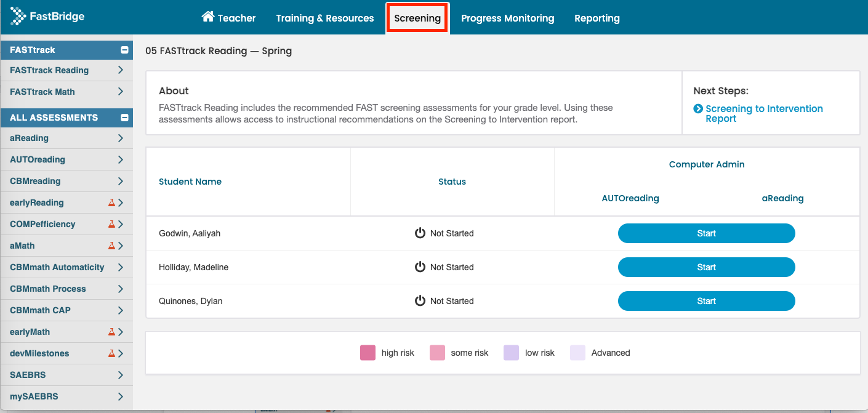868x413 pixels.
Task: Start assessment for Godwin, Aaliyah
Action: click(707, 233)
